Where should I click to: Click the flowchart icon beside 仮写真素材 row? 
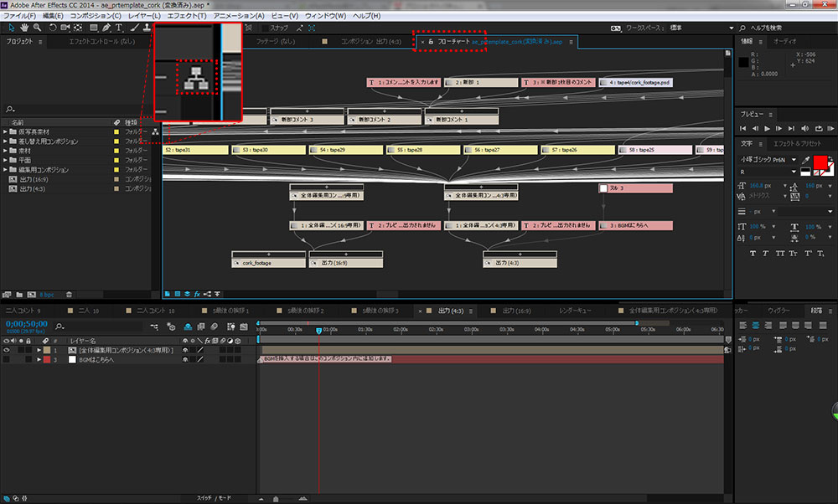point(156,131)
